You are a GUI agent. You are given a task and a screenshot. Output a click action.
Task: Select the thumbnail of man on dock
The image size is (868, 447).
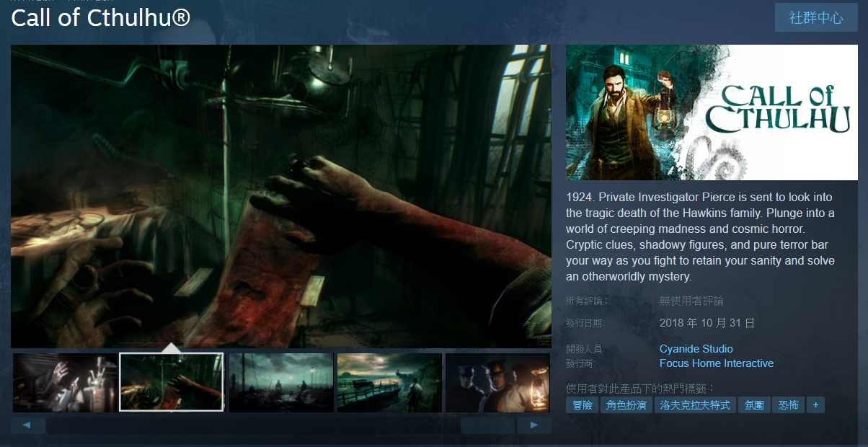click(389, 382)
